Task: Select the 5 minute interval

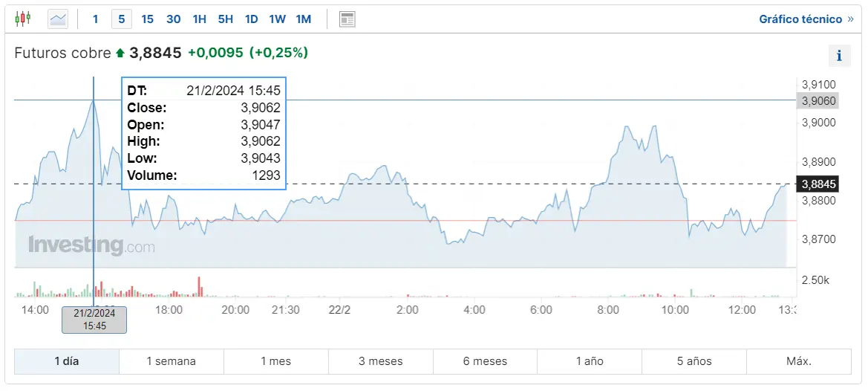Action: (121, 19)
